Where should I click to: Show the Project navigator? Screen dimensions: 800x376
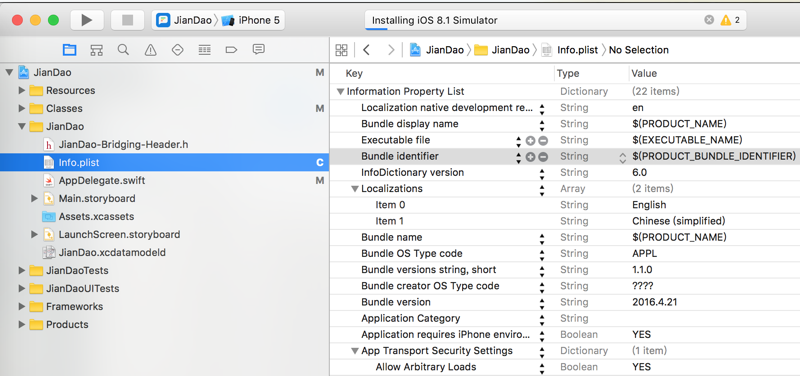pyautogui.click(x=69, y=49)
